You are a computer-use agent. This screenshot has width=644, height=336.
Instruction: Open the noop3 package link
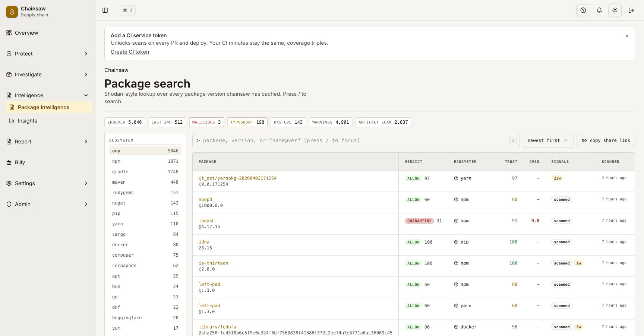click(x=205, y=199)
